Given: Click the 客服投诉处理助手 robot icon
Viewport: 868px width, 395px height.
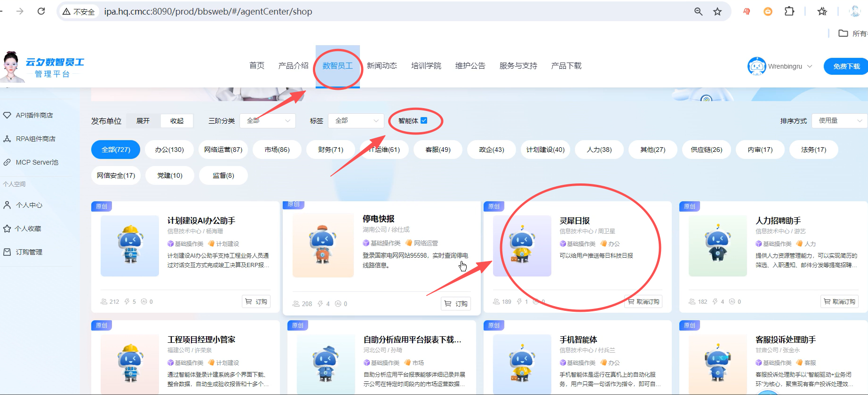Looking at the screenshot, I should click(x=718, y=363).
